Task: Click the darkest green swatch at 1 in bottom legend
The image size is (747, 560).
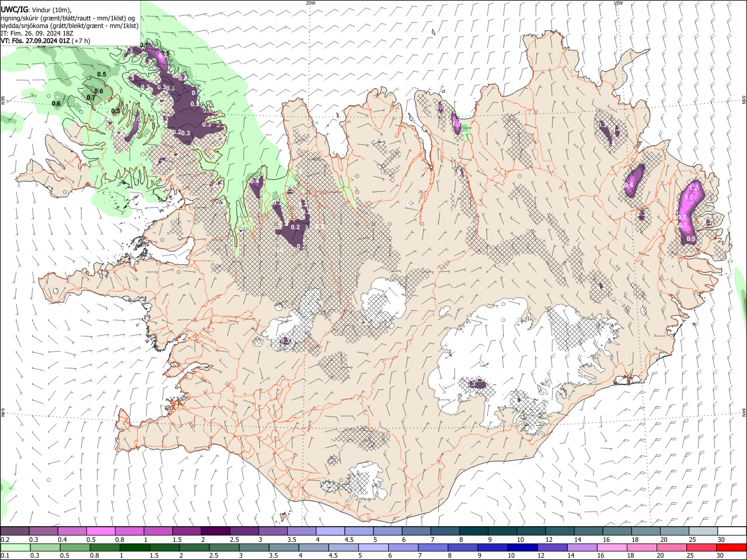Action: pyautogui.click(x=134, y=547)
